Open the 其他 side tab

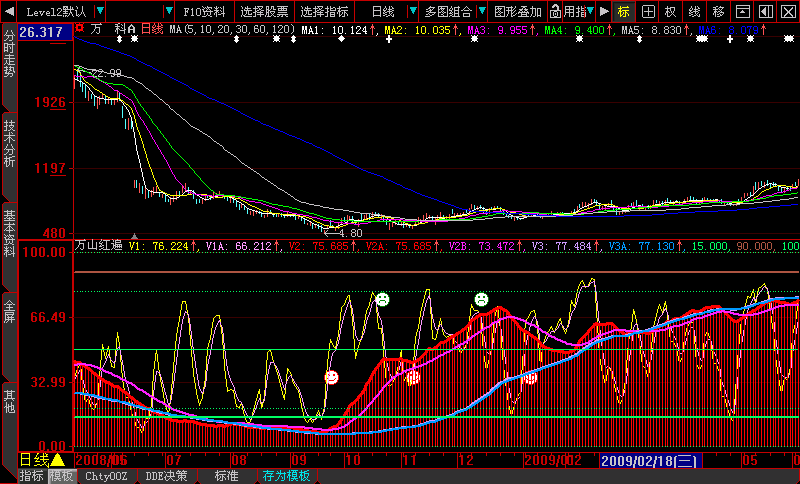9,401
